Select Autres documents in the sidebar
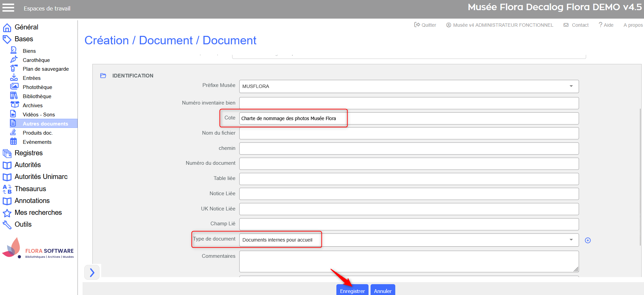Screen dimensions: 644x295 click(45, 124)
